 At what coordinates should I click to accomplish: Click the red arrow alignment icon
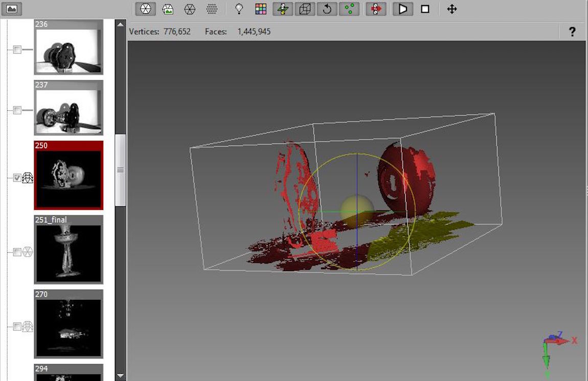pyautogui.click(x=376, y=9)
